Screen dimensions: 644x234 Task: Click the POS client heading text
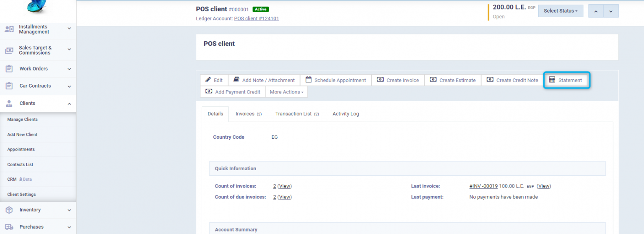tap(219, 44)
